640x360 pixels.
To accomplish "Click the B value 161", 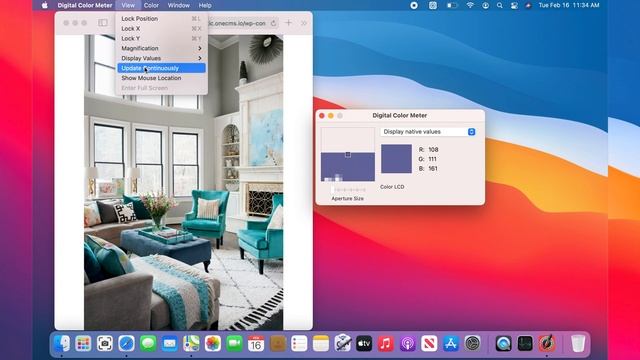I will 433,169.
